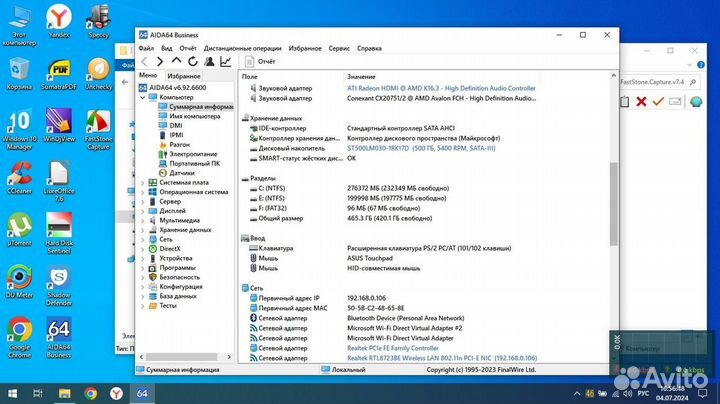Viewport: 720px width, 404px height.
Task: Open the graph icon in the AIDA64 toolbar
Action: (x=225, y=62)
